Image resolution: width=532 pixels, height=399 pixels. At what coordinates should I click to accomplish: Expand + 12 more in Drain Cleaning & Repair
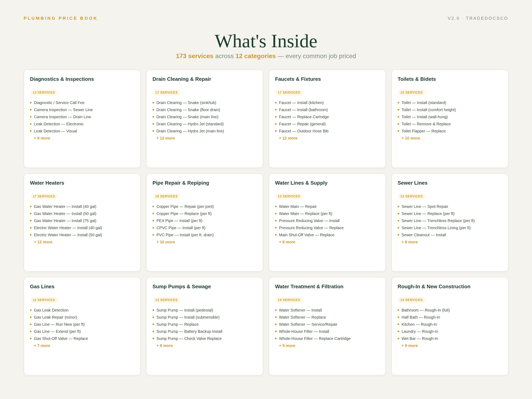click(x=166, y=138)
